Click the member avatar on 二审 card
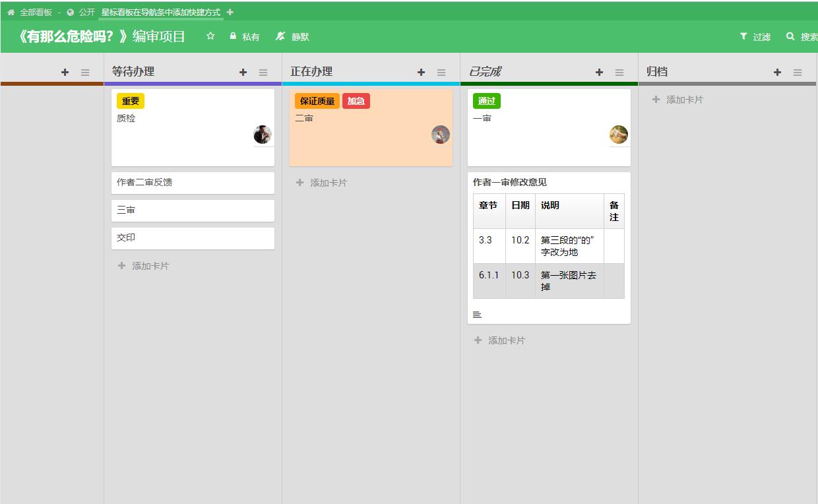Image resolution: width=818 pixels, height=504 pixels. tap(441, 135)
